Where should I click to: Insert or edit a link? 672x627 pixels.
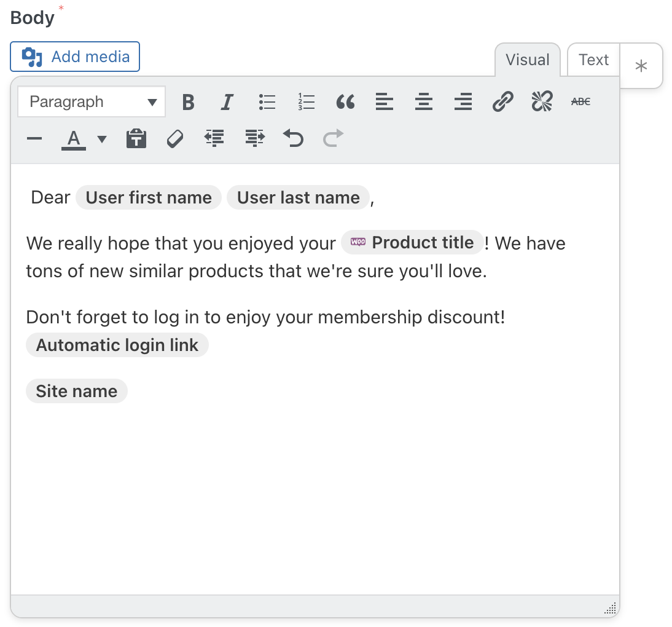click(502, 102)
